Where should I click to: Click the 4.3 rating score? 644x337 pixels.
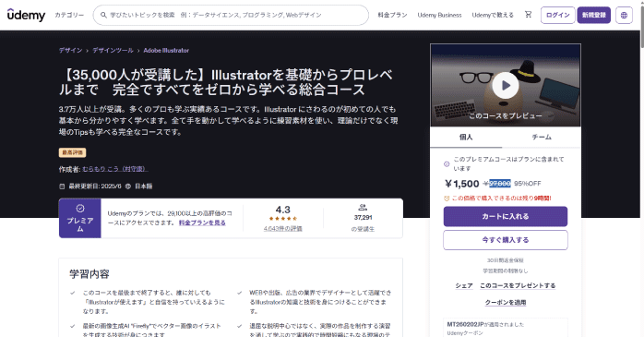(283, 210)
